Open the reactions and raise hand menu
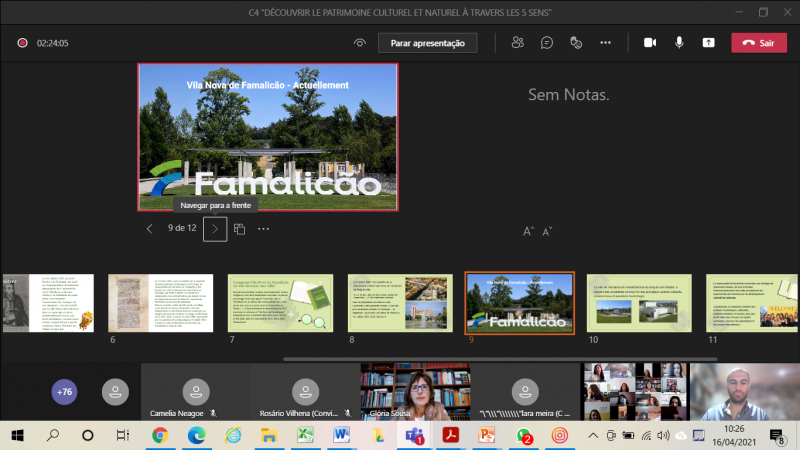Screen dimensions: 800x450 coord(576,43)
